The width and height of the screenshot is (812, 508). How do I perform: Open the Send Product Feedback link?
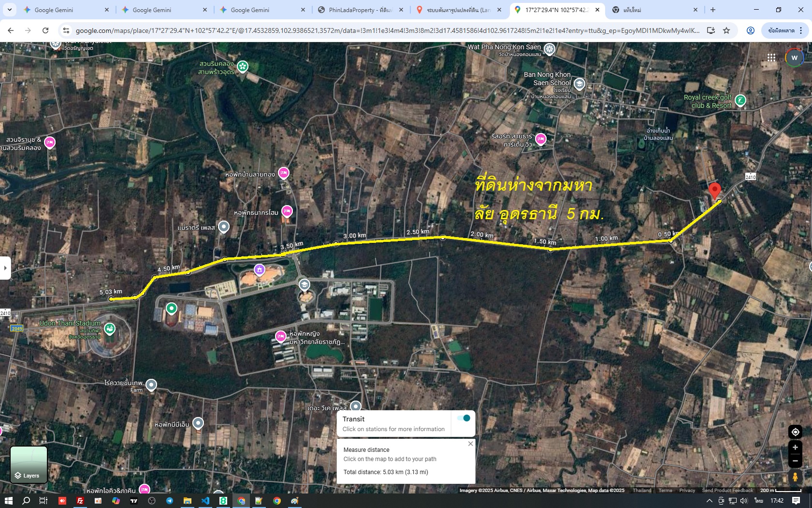coord(727,491)
